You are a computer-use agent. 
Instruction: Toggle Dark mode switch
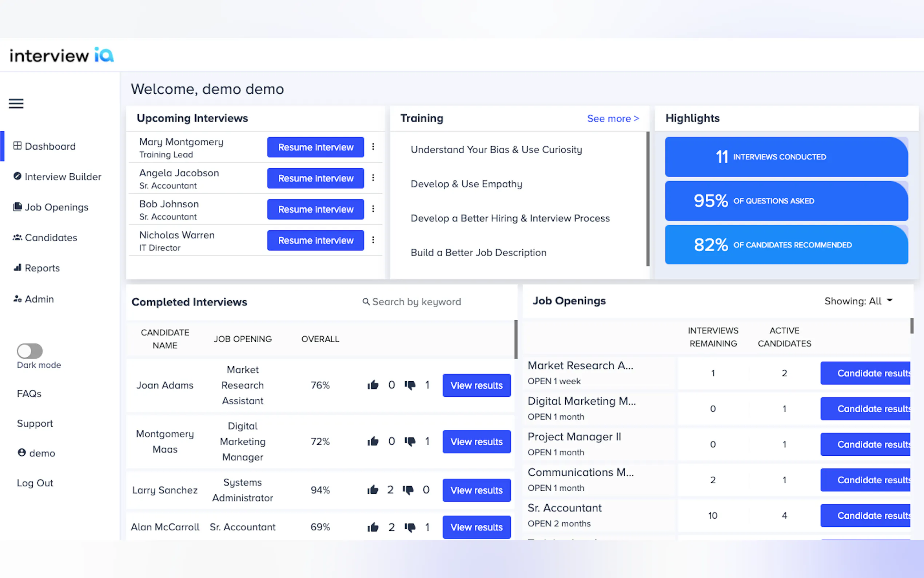(29, 351)
